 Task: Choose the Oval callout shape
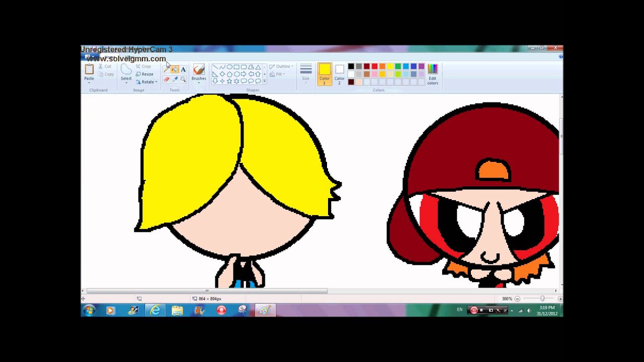251,81
